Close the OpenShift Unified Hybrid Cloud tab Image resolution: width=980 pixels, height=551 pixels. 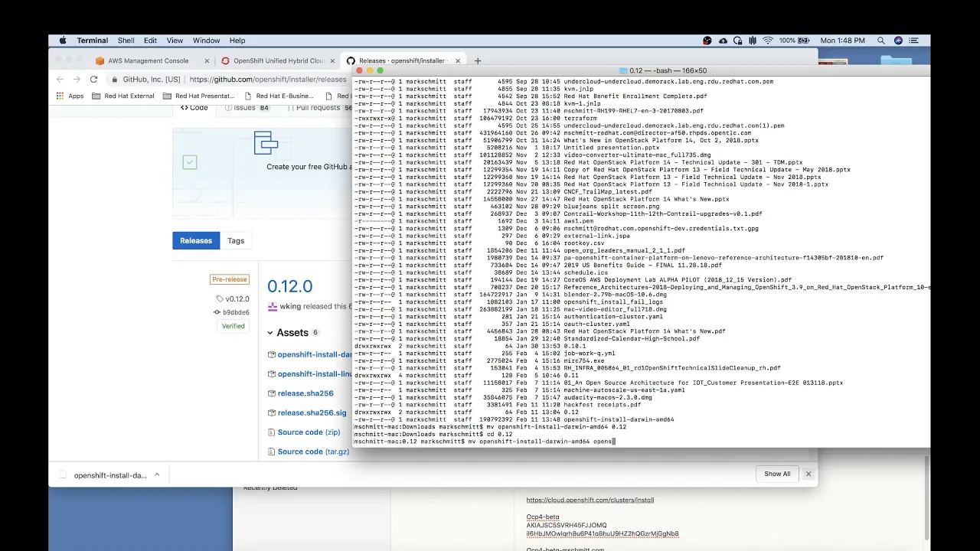tap(333, 60)
